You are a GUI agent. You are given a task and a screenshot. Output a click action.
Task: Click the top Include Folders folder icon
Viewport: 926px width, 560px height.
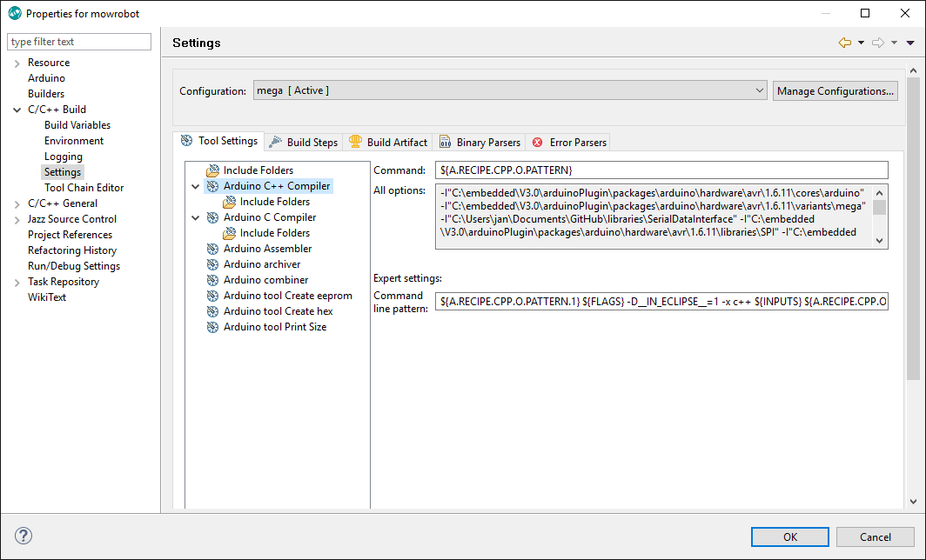tap(212, 170)
